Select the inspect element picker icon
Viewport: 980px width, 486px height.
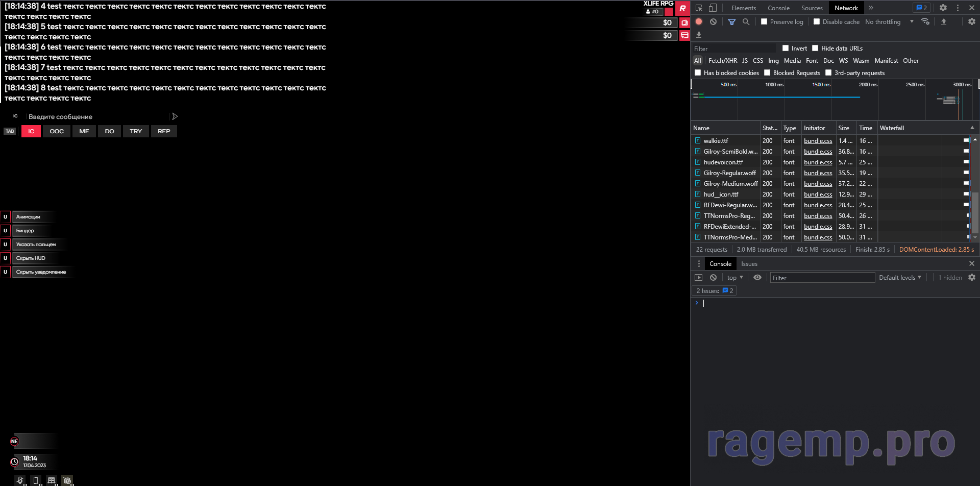coord(699,8)
